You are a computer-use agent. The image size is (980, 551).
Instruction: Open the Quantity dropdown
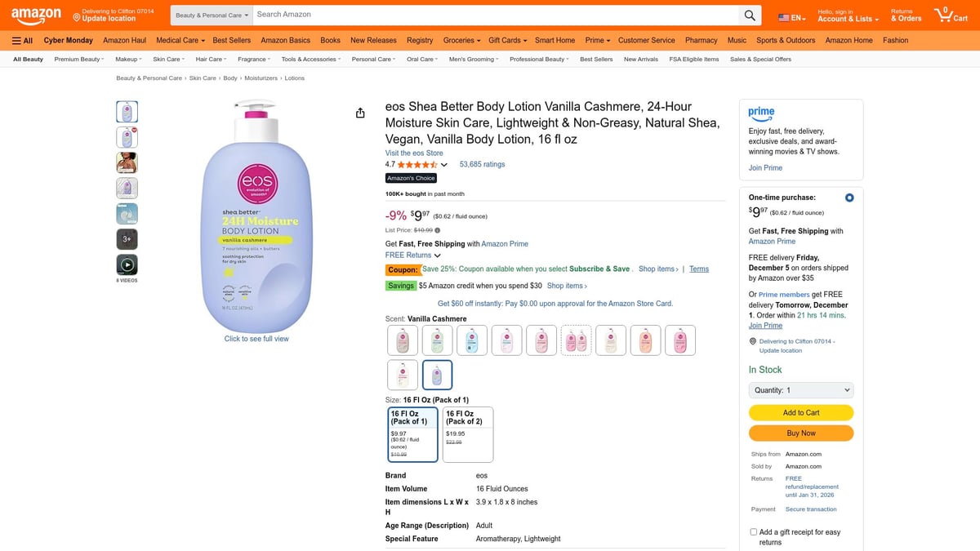[800, 389]
